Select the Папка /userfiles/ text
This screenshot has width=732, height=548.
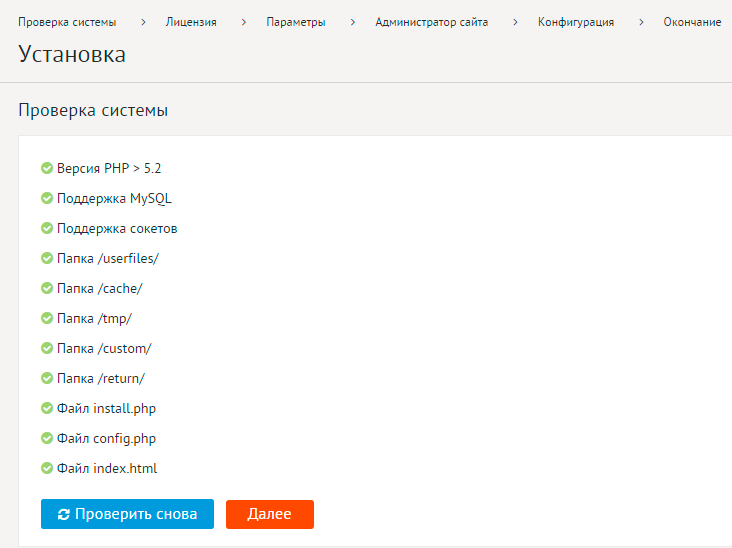click(x=108, y=258)
